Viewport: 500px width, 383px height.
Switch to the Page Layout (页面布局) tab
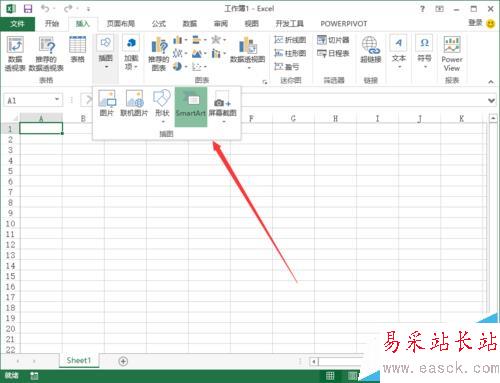[121, 24]
